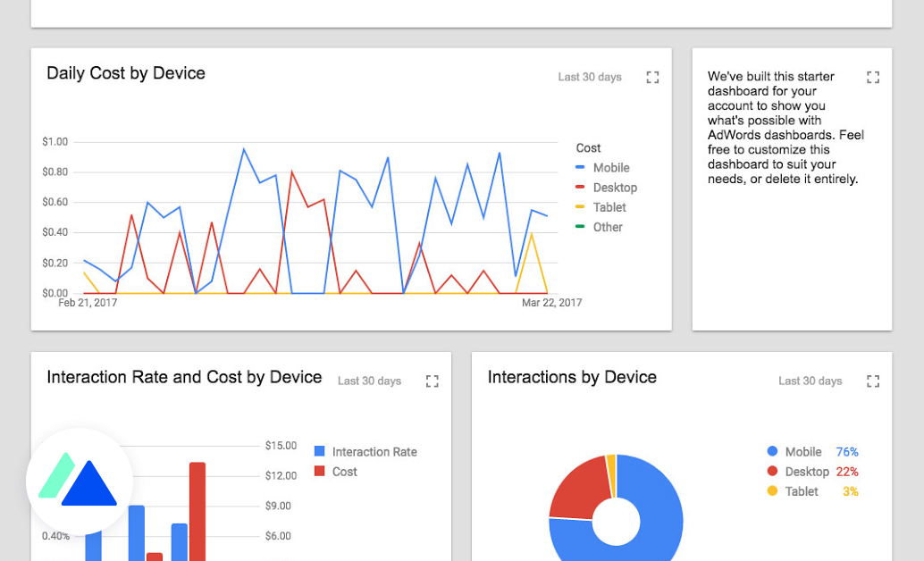924x561 pixels.
Task: Click the red Desktop dot in Interactions legend
Action: coord(770,472)
